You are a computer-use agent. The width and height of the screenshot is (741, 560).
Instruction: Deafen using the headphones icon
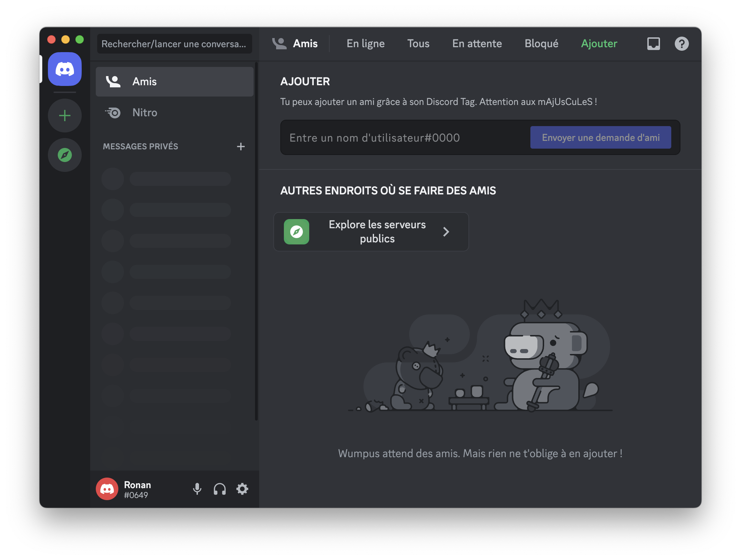[x=220, y=489]
